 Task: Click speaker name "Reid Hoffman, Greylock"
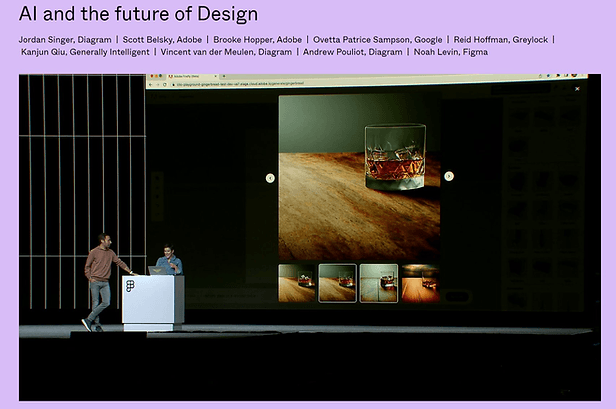click(501, 40)
